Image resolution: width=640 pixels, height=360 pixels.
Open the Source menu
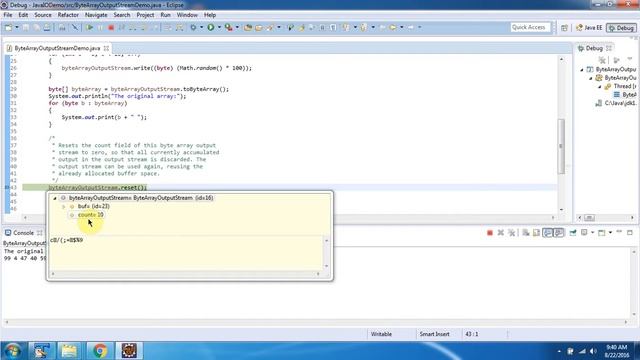coord(43,15)
